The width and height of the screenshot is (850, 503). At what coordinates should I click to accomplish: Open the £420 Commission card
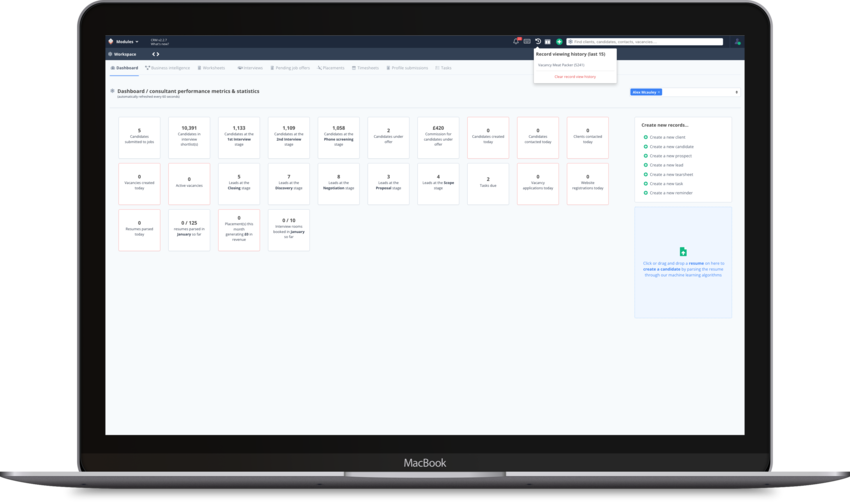point(439,138)
